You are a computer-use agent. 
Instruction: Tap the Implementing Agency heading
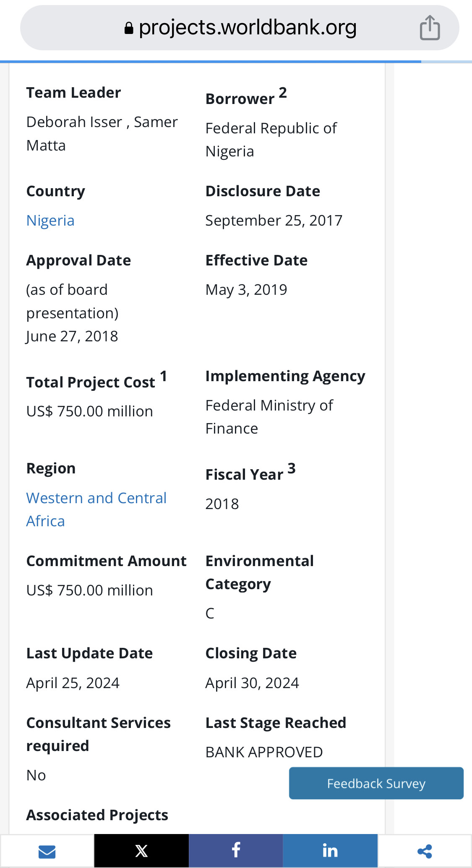(x=285, y=377)
